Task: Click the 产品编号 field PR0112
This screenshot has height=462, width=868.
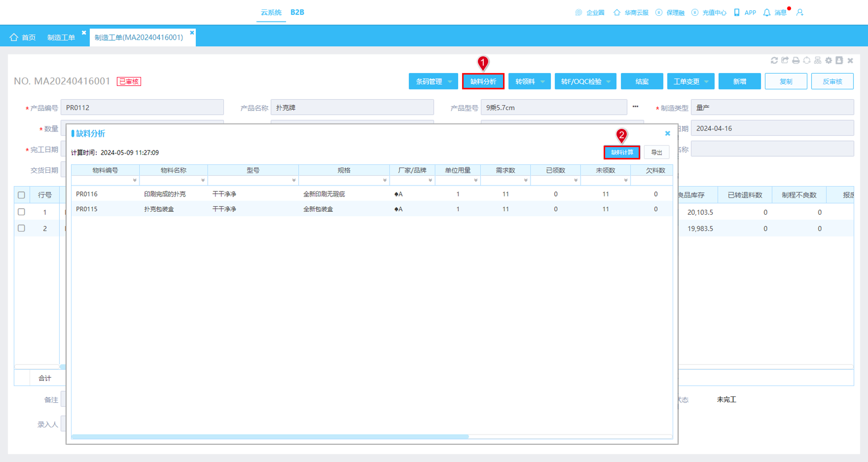Action: coord(142,107)
